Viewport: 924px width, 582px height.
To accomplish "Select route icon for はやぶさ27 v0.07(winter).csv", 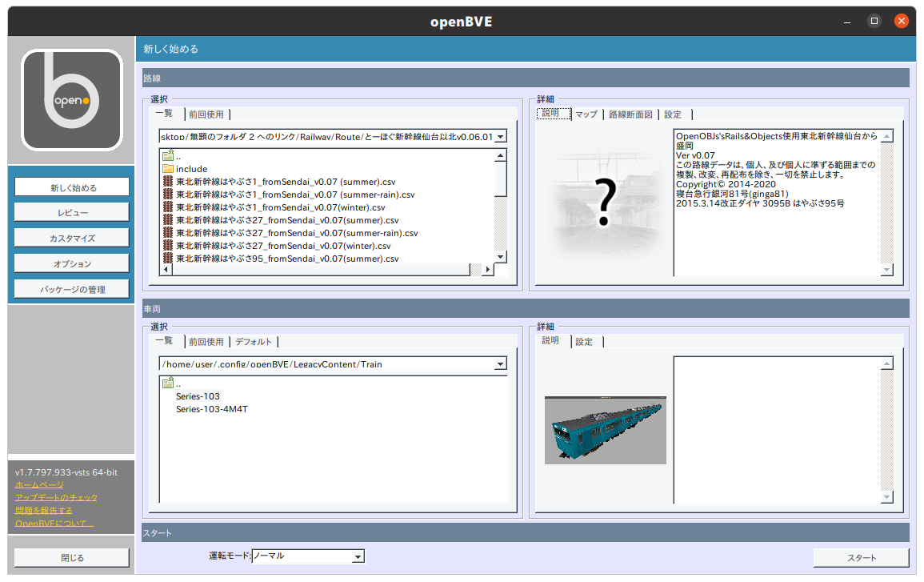I will [168, 246].
